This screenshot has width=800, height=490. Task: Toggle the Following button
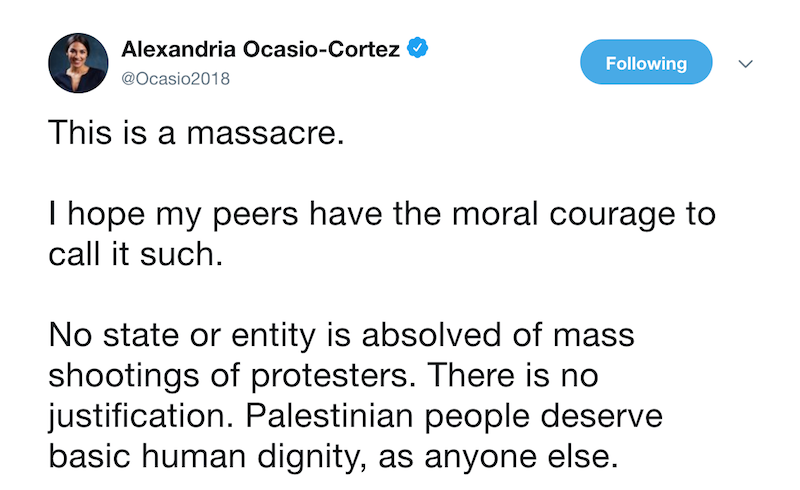646,63
